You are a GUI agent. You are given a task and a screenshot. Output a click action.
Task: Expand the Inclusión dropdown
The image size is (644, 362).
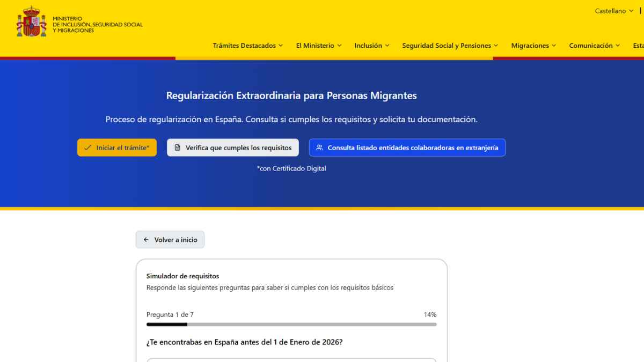pos(372,46)
